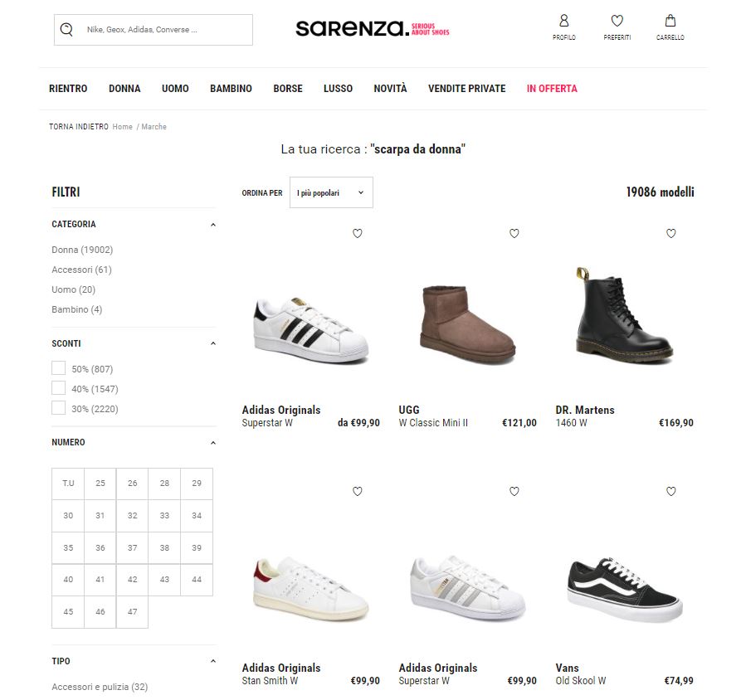
Task: Click the Torna Indietro link
Action: tap(79, 127)
